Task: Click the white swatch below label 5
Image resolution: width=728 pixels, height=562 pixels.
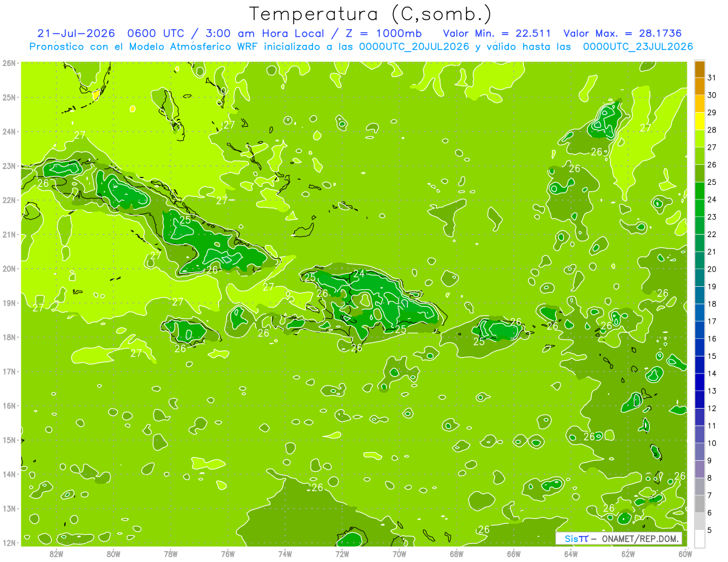Action: [x=699, y=538]
